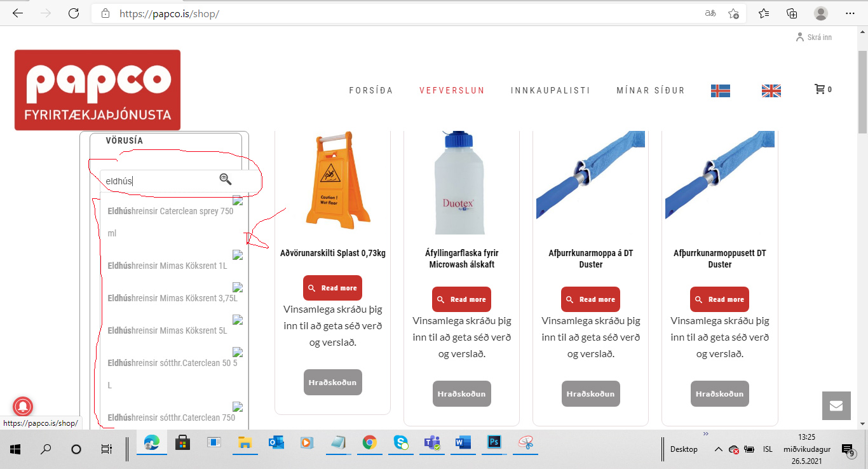Open Cortana from the taskbar
The height and width of the screenshot is (469, 868).
click(x=76, y=449)
